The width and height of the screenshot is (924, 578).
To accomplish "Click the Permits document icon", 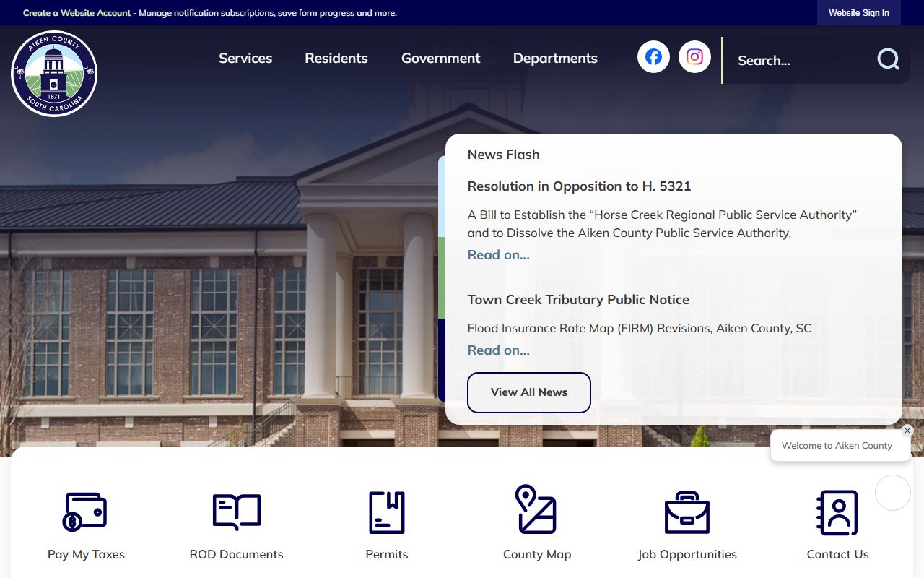I will [387, 512].
